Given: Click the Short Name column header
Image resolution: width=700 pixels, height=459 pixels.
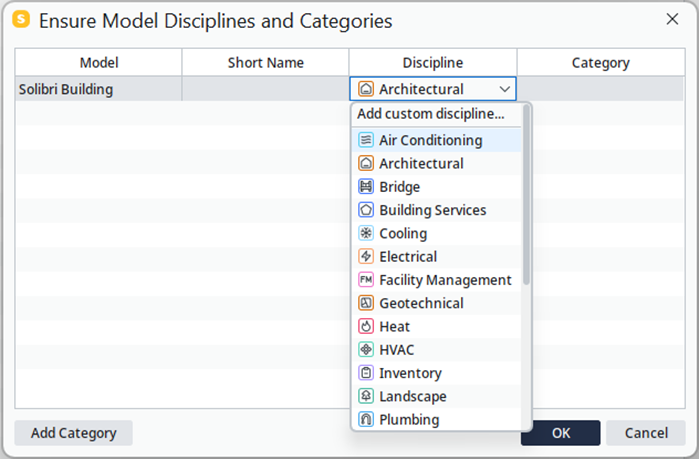Looking at the screenshot, I should (265, 63).
